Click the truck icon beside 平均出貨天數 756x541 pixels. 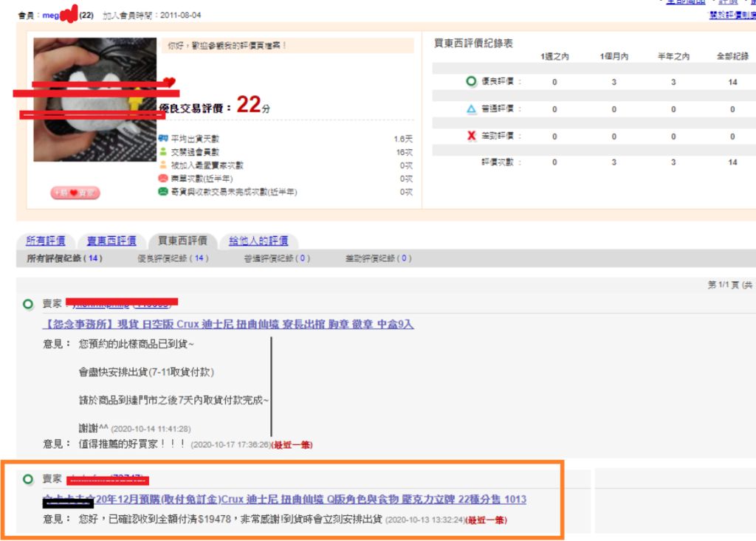(x=163, y=138)
